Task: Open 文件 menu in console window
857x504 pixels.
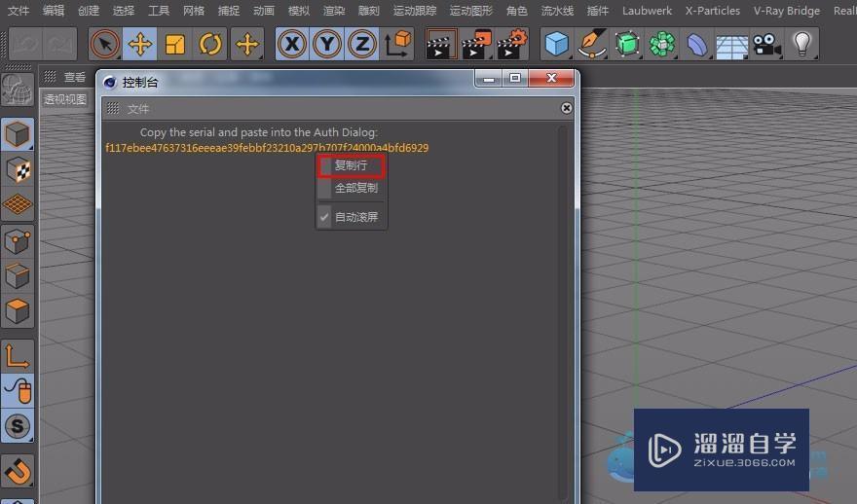Action: pyautogui.click(x=137, y=109)
